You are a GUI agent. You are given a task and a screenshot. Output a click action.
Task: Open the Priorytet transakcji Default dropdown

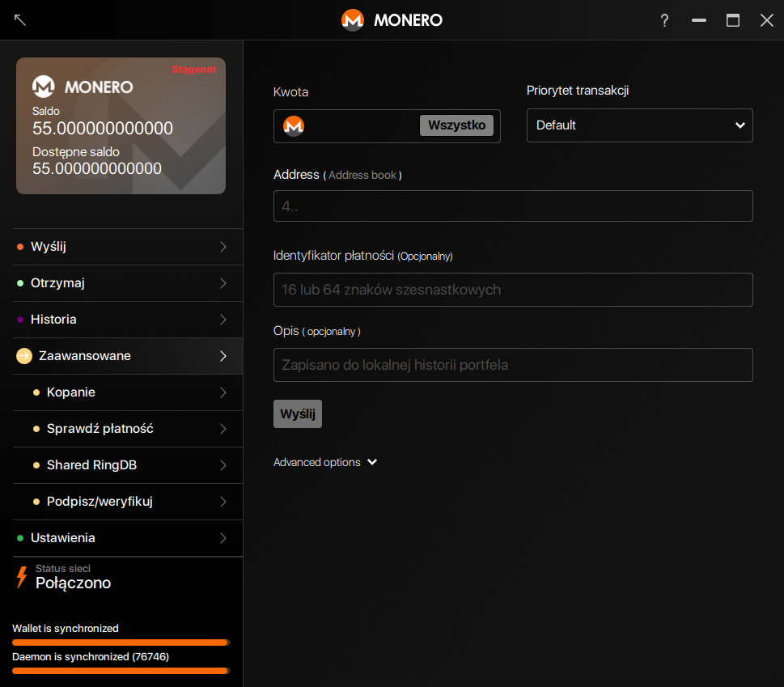(639, 125)
